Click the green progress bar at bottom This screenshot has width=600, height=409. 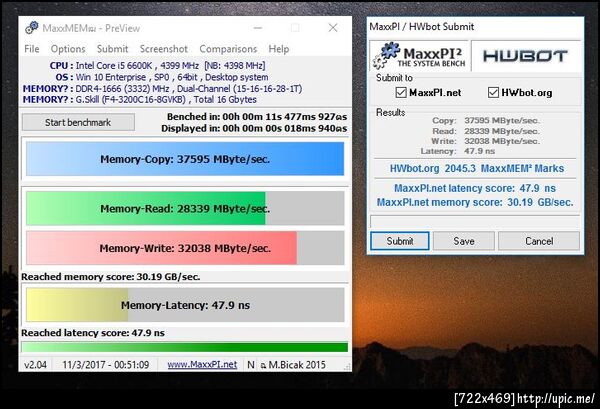[185, 347]
